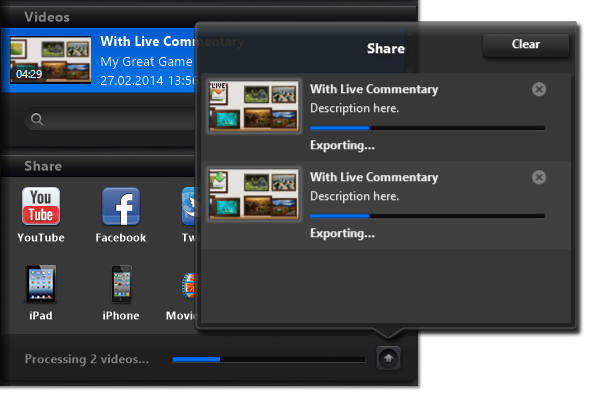Cancel the second exporting video item
This screenshot has height=395, width=590.
[x=539, y=177]
